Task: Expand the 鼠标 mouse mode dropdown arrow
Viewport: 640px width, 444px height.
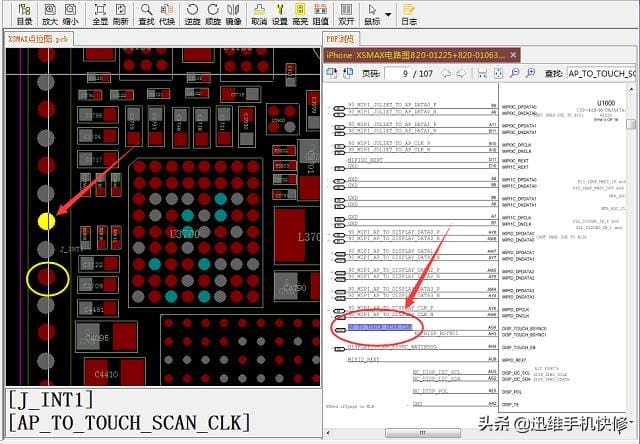Action: point(388,15)
